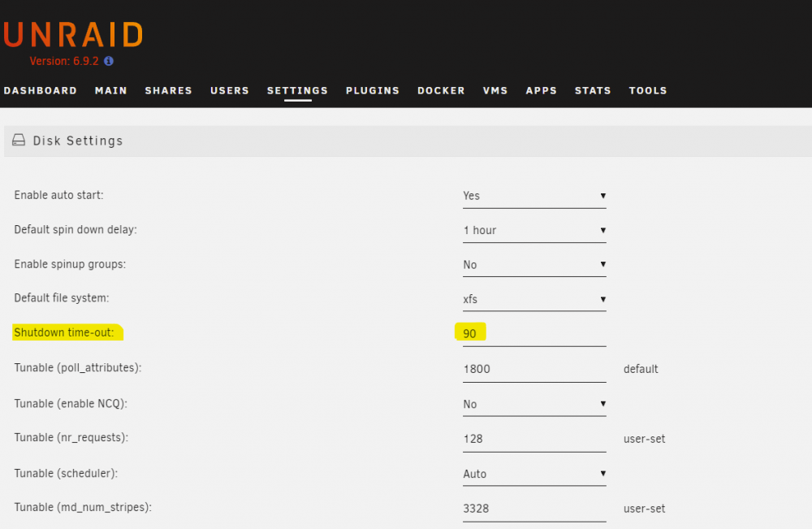Click the Disk Settings drive icon
This screenshot has height=529, width=812.
[x=19, y=140]
